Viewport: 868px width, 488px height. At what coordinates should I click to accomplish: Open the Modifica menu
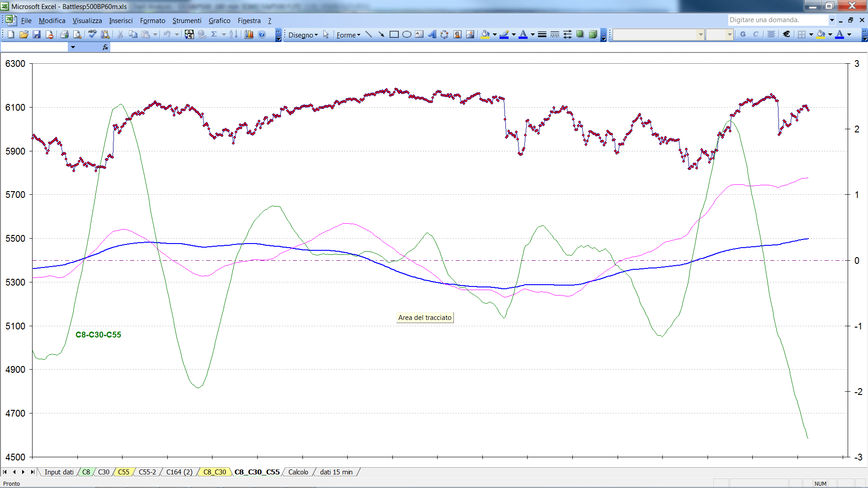tap(52, 20)
